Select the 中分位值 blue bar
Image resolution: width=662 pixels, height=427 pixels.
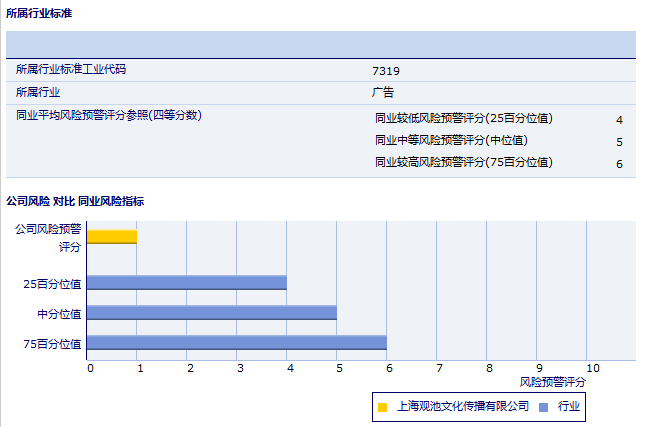point(212,313)
